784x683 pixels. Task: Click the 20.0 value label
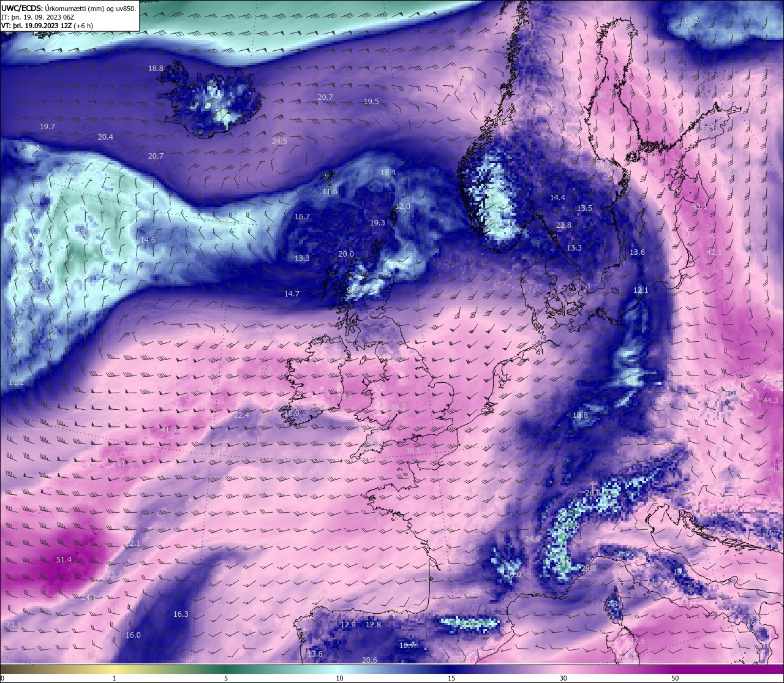346,254
